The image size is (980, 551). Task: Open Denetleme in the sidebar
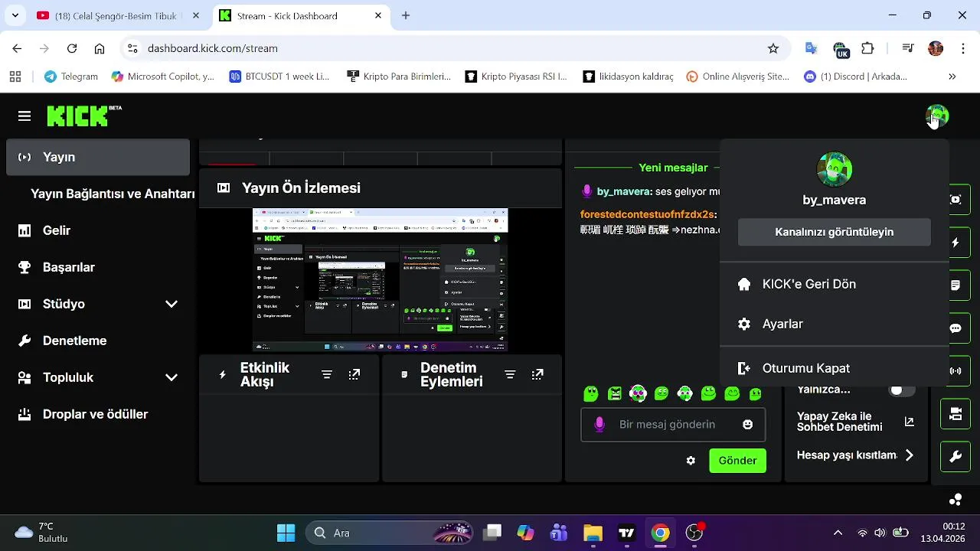(98, 341)
